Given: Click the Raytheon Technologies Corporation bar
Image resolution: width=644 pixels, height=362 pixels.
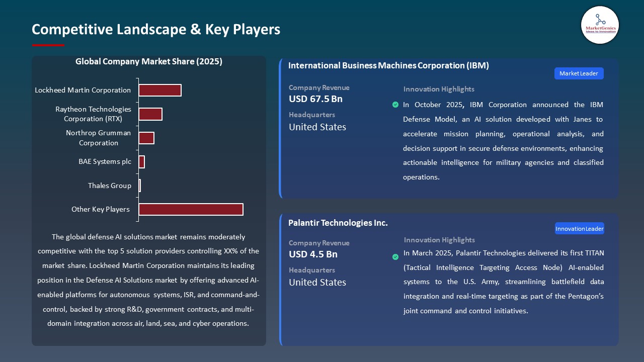Looking at the screenshot, I should coord(150,114).
